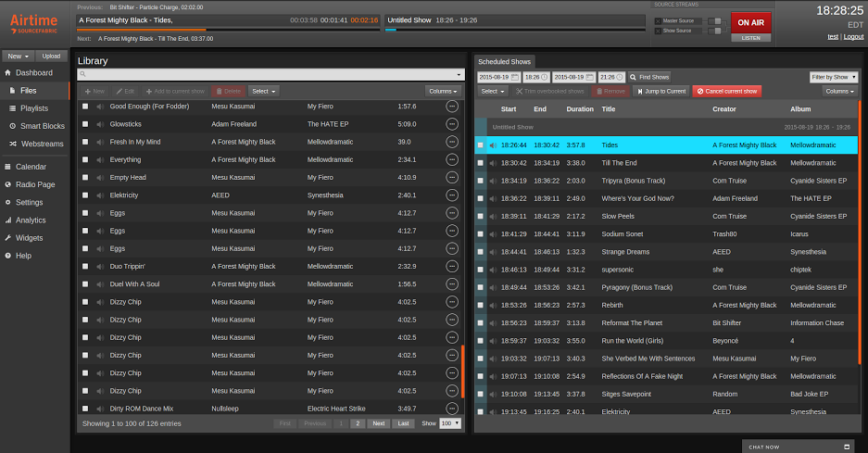The image size is (868, 453).
Task: Toggle the Master Source switch
Action: [715, 20]
